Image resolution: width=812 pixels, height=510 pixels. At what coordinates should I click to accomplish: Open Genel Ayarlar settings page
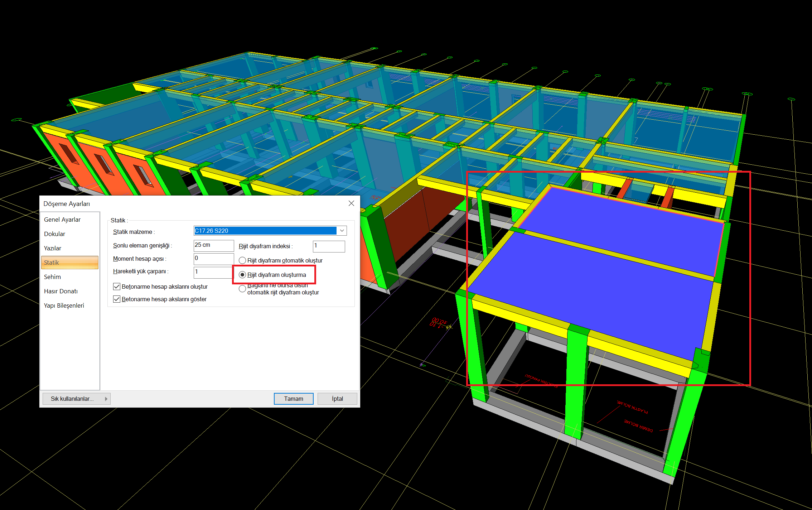[62, 220]
